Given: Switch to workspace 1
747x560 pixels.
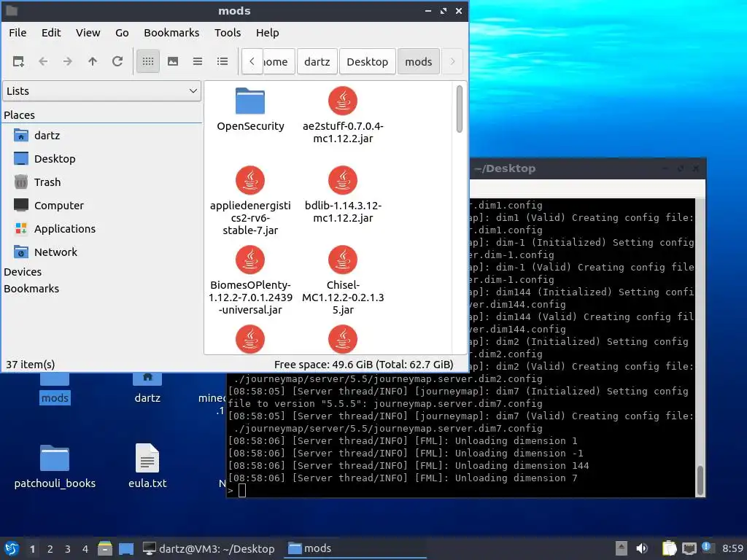Looking at the screenshot, I should pos(32,549).
